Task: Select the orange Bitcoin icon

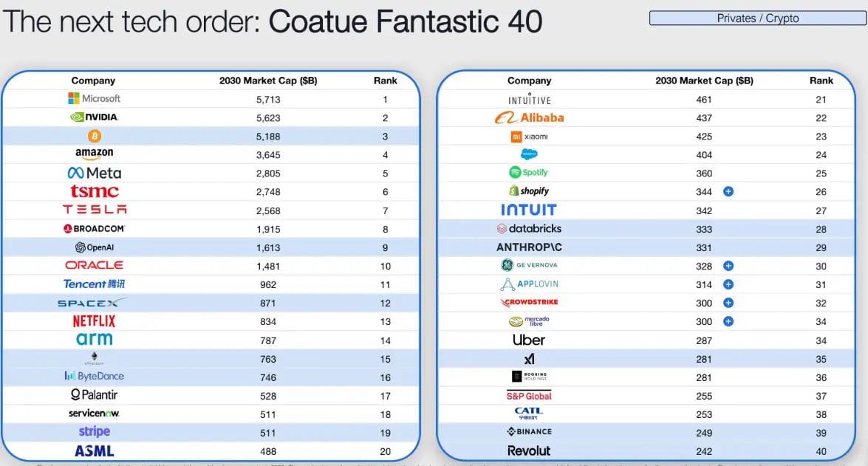Action: point(94,136)
